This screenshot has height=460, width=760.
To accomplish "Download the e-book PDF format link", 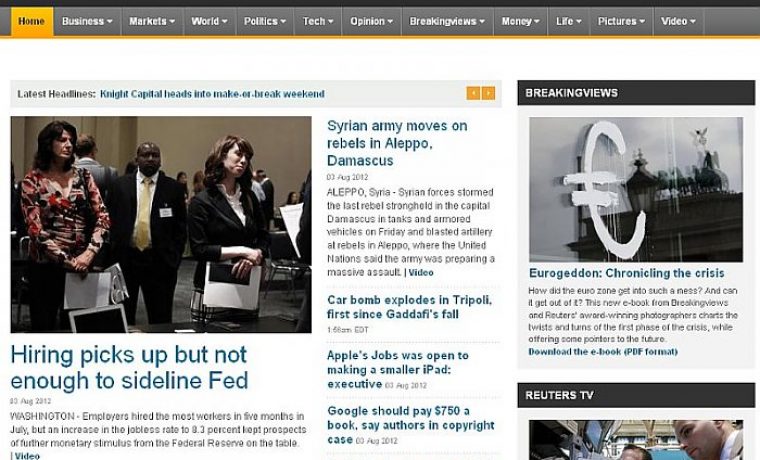I will [x=603, y=351].
